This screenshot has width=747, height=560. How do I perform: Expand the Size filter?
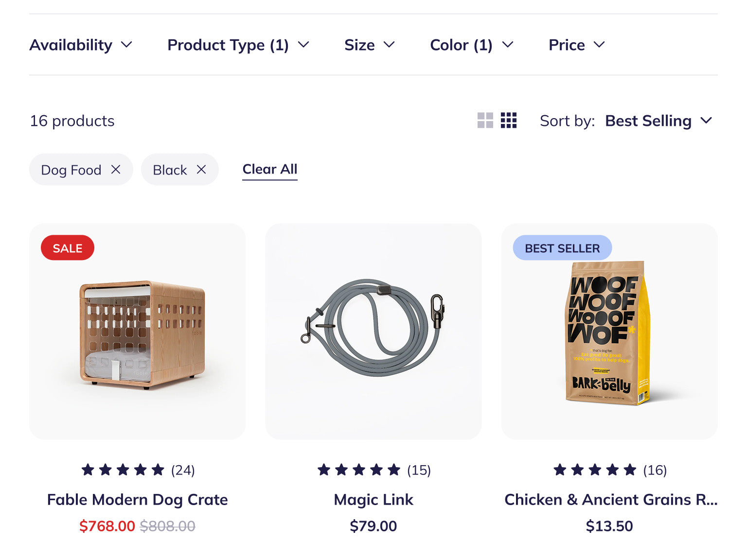(369, 45)
